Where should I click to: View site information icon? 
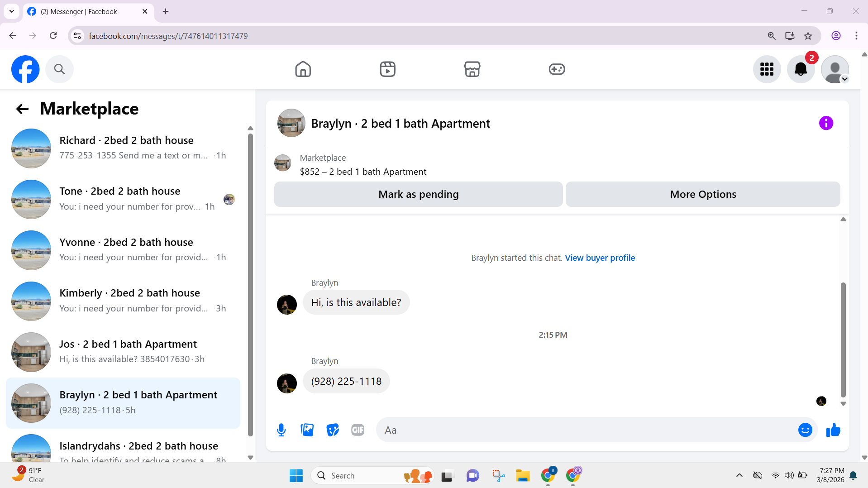click(77, 36)
